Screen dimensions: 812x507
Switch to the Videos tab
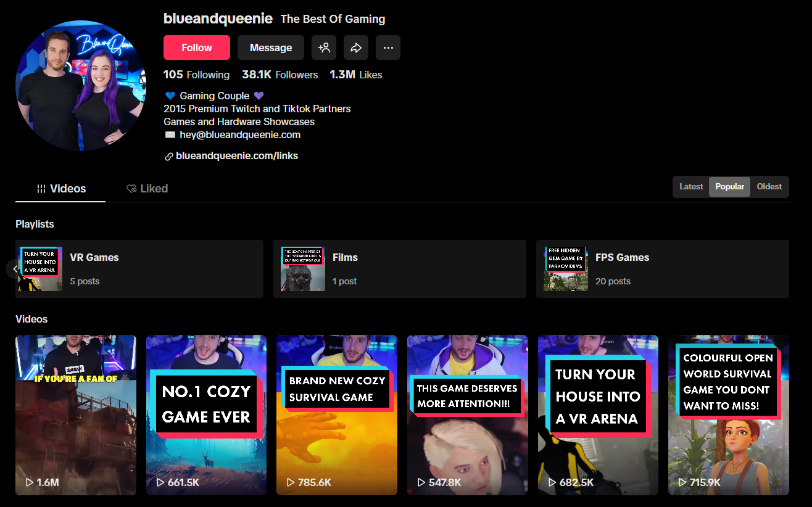point(60,189)
